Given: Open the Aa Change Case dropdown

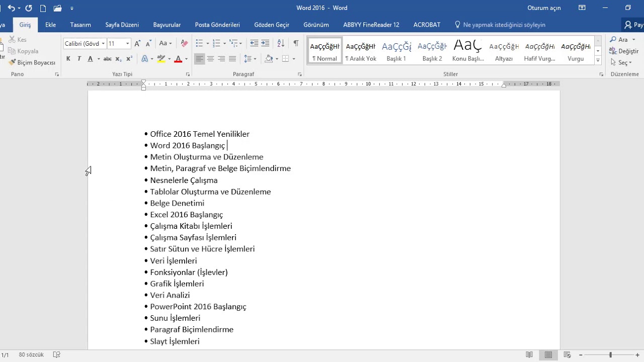Looking at the screenshot, I should click(166, 44).
